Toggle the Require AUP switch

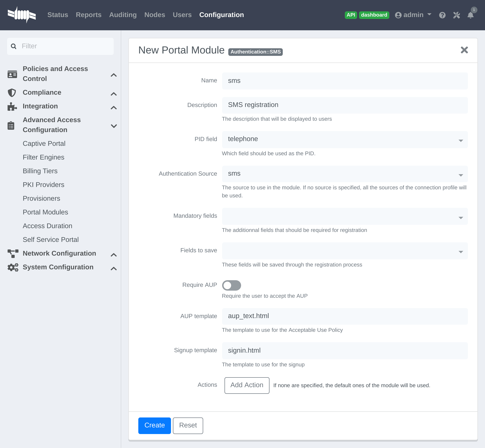(x=232, y=285)
